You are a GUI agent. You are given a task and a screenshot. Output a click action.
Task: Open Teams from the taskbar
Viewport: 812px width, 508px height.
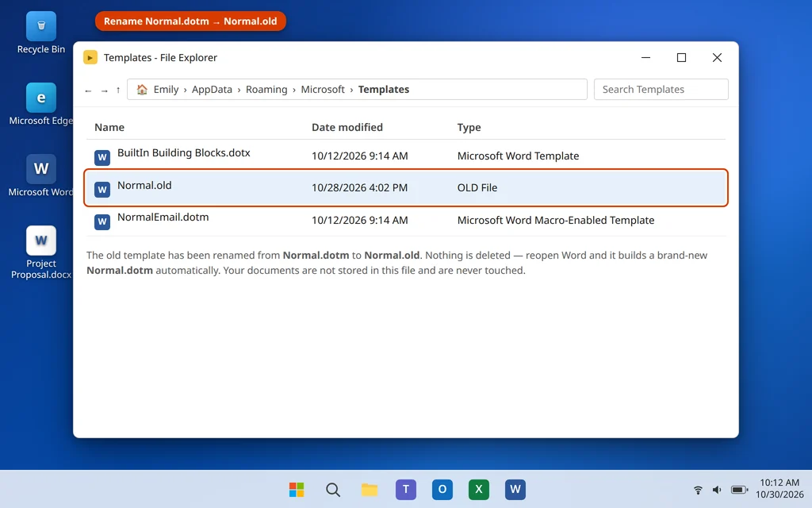pos(406,489)
